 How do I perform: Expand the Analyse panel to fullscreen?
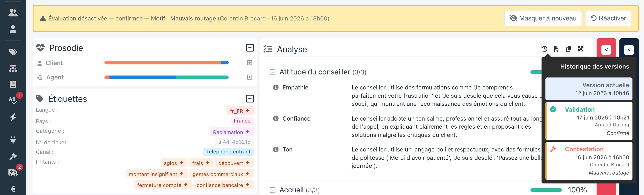tap(581, 49)
